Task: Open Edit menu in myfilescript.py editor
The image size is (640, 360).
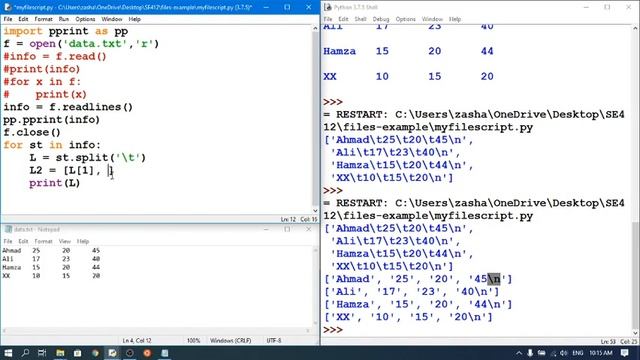Action: click(23, 19)
